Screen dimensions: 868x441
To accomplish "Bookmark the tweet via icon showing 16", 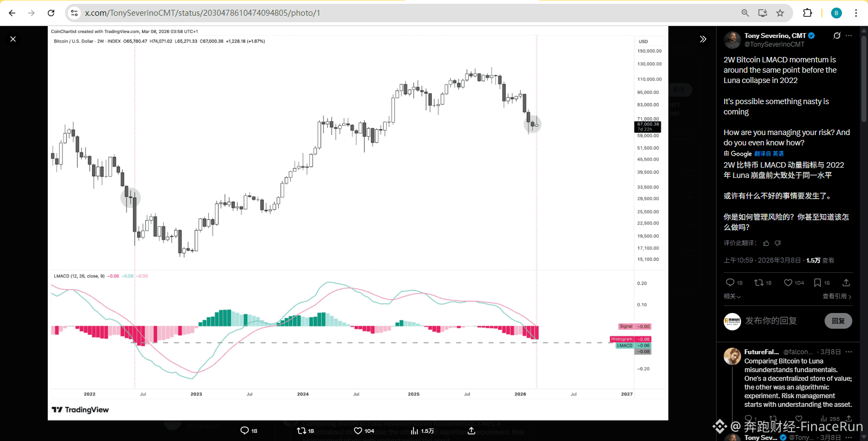I will (x=822, y=283).
